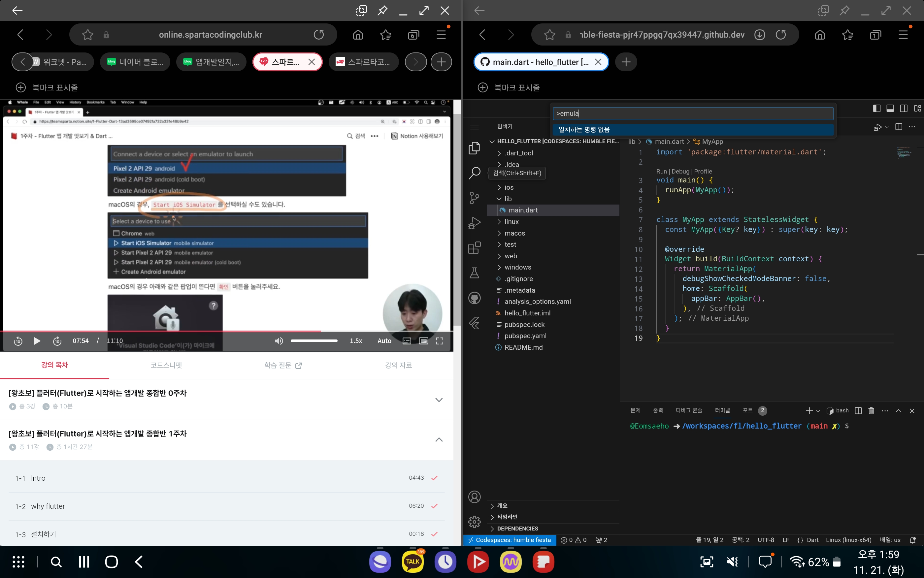Switch to the 출력 (Output) panel tab

(658, 410)
